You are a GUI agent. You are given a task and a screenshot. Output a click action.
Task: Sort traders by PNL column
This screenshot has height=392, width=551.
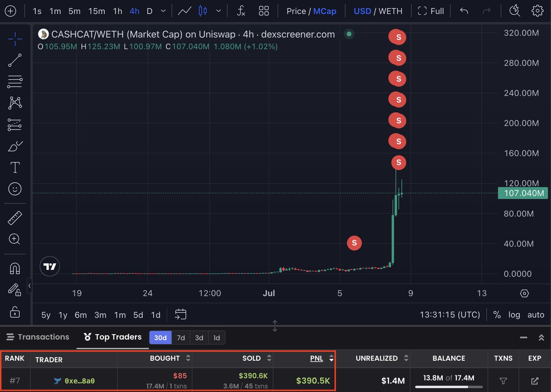[321, 358]
